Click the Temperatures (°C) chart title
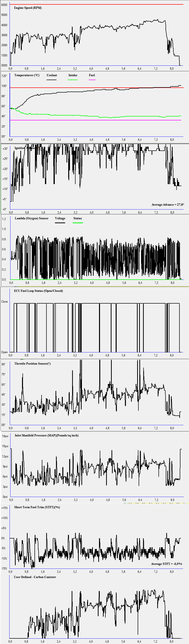 click(x=27, y=75)
